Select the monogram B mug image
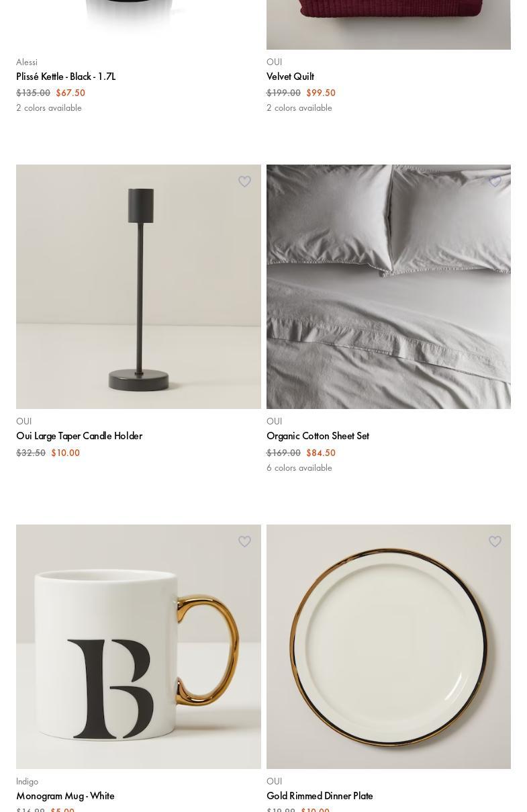 [138, 647]
